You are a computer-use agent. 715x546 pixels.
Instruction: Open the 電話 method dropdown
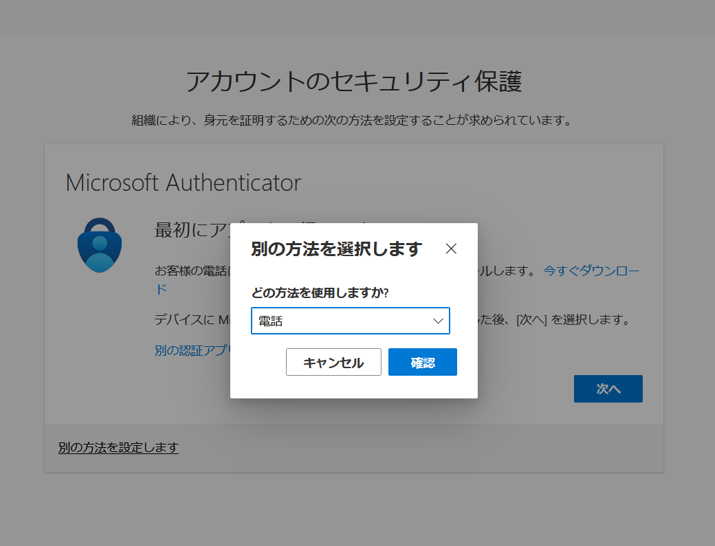coord(350,321)
